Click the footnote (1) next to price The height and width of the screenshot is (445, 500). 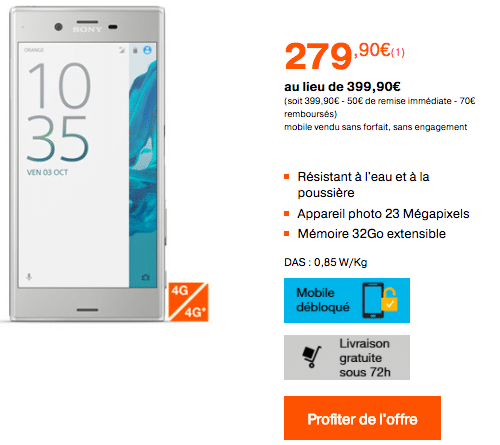tap(398, 53)
